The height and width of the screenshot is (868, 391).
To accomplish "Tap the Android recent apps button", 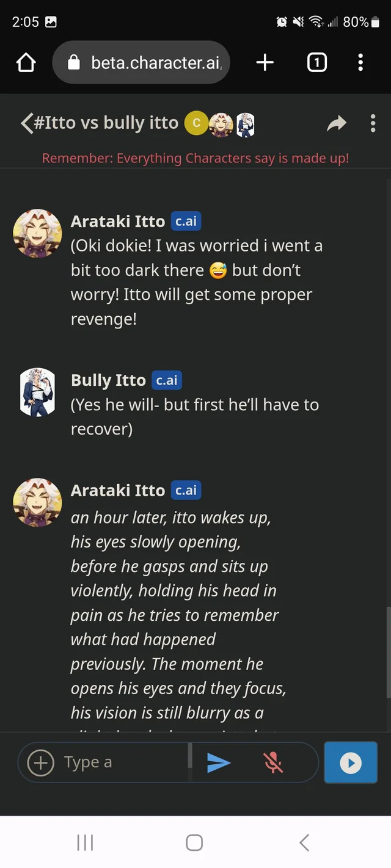I will click(x=85, y=843).
